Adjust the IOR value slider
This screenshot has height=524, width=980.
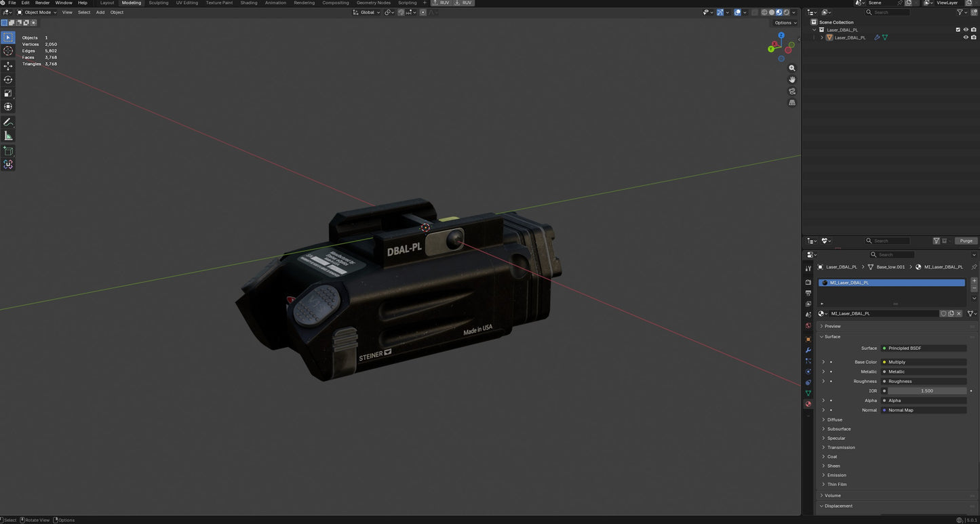point(926,391)
